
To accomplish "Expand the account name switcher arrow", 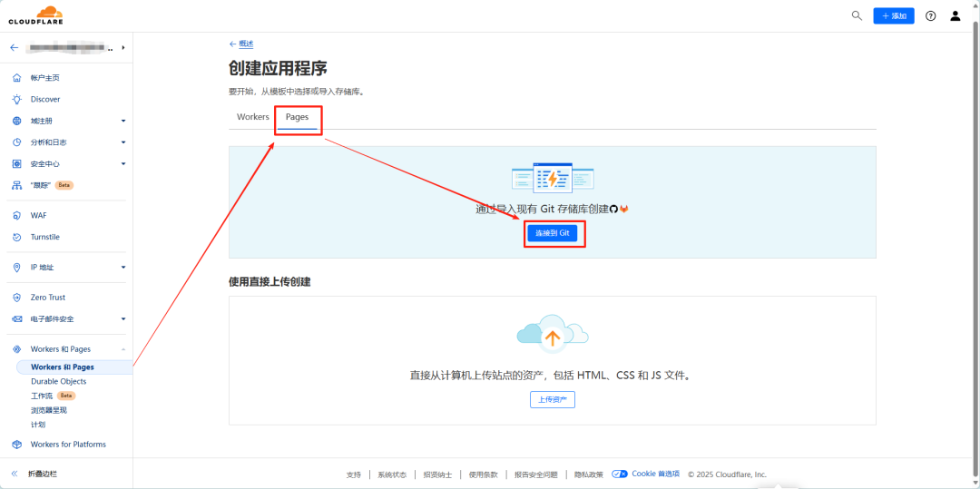I will tap(123, 47).
